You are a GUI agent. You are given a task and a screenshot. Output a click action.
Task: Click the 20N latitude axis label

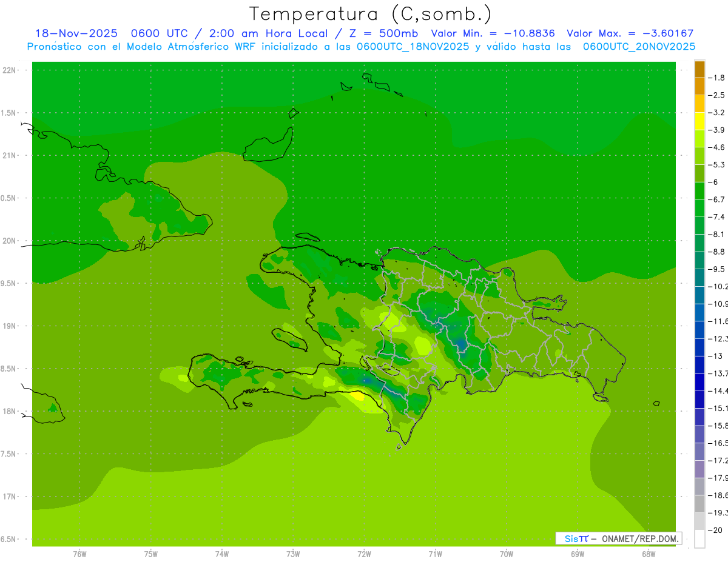pos(10,241)
